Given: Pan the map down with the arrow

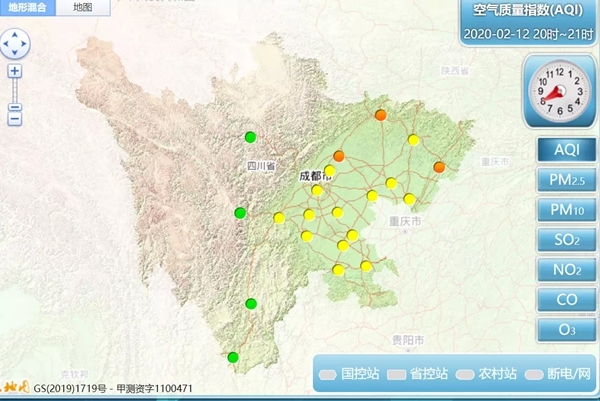Looking at the screenshot, I should [x=16, y=55].
